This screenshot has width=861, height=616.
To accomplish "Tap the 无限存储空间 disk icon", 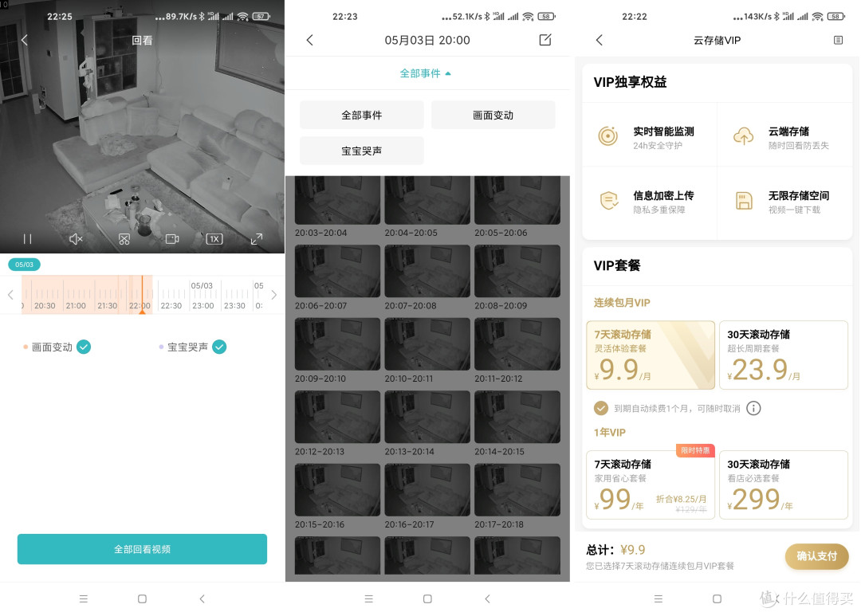I will tap(744, 201).
